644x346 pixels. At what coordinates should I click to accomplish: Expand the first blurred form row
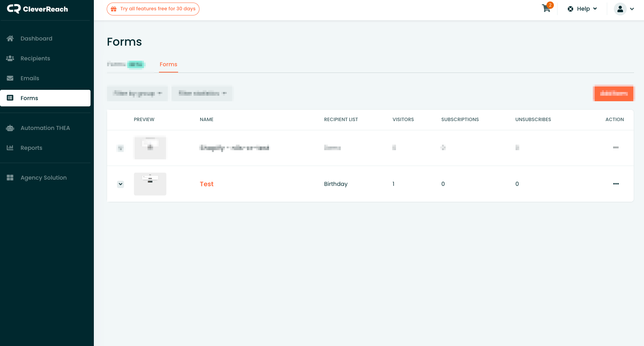tap(120, 148)
